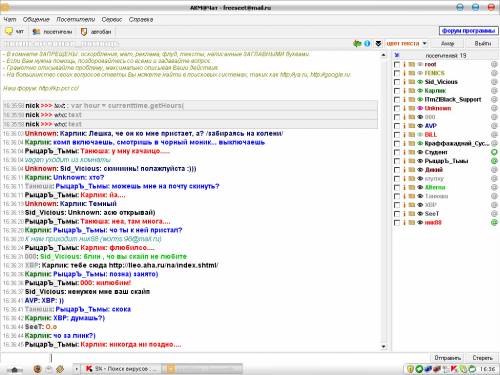Open the virus scan task in the taskbar
Image resolution: width=500 pixels, height=375 pixels.
point(122,369)
